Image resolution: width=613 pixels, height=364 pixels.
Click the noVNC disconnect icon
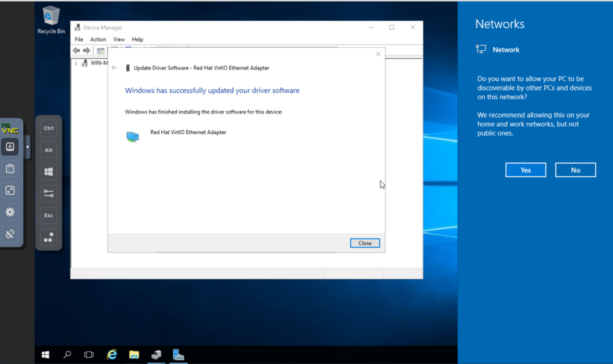click(10, 234)
